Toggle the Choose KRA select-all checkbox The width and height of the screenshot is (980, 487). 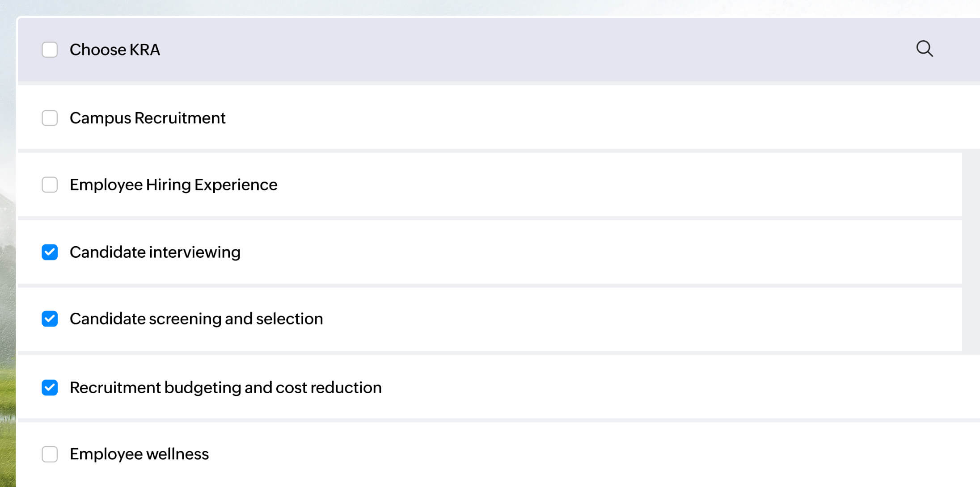pyautogui.click(x=50, y=50)
